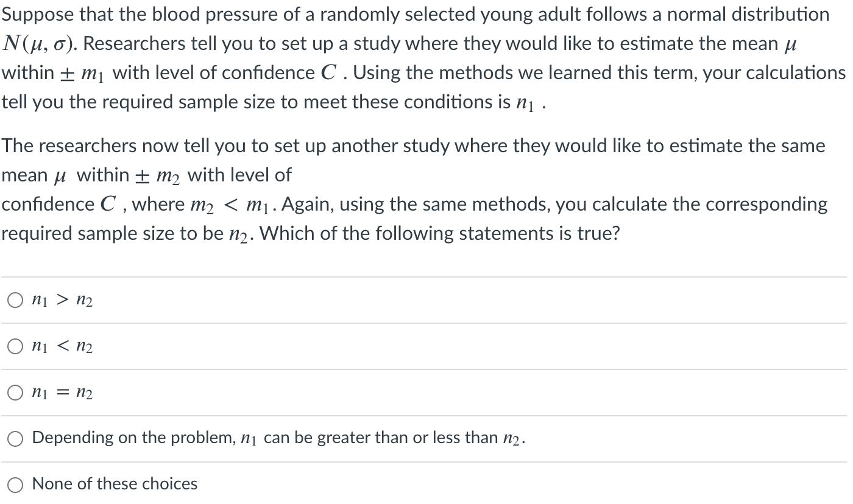Click the 'Depending on the problem' answer text
The width and height of the screenshot is (853, 504).
point(278,438)
